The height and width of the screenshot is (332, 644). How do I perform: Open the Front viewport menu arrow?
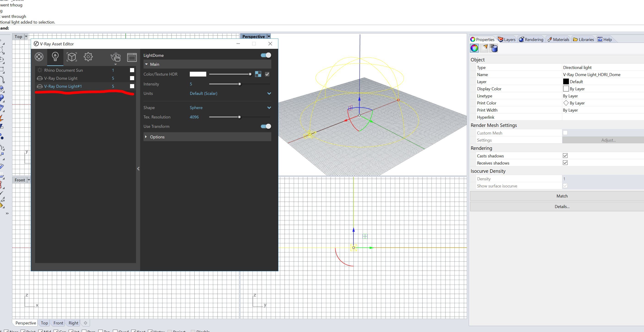point(29,180)
